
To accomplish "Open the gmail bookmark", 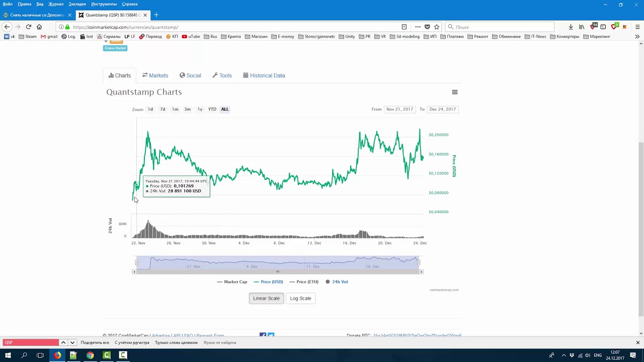I will coord(49,36).
